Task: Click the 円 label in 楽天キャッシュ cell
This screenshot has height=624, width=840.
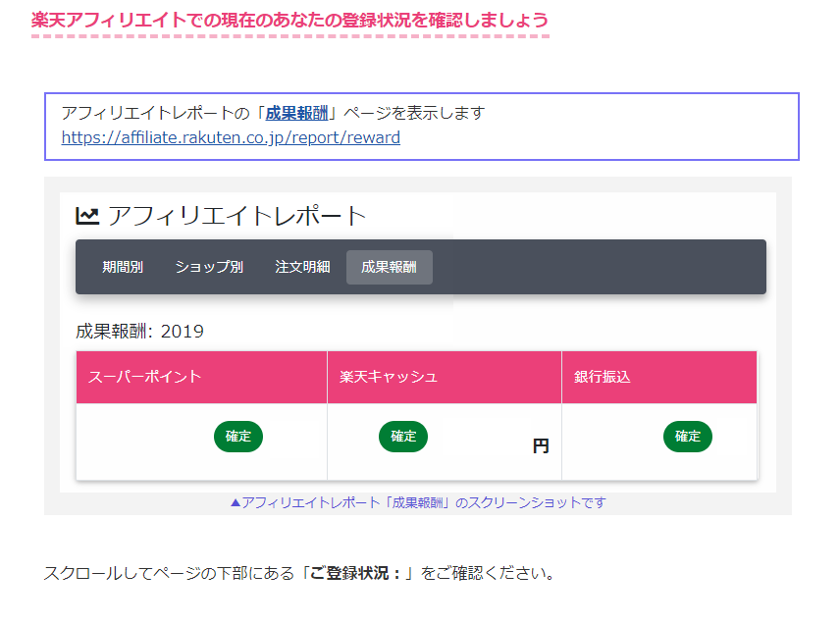Action: click(541, 446)
